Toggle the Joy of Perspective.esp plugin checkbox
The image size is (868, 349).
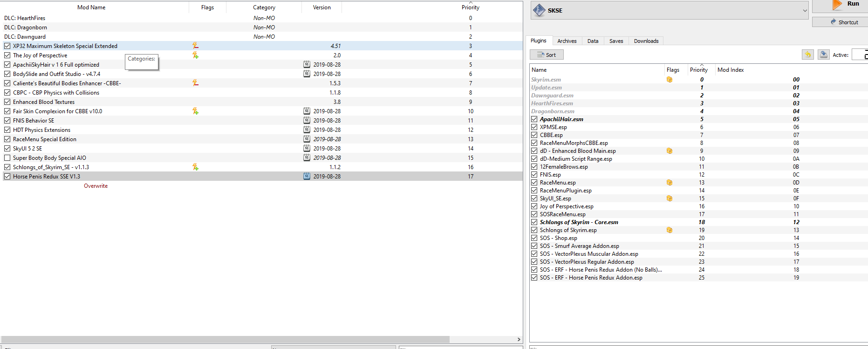534,206
